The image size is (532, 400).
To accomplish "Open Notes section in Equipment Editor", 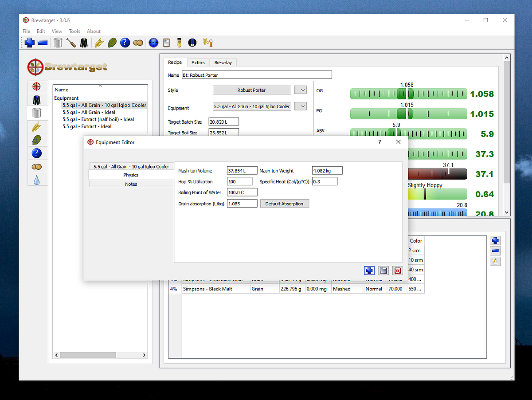I will [131, 184].
